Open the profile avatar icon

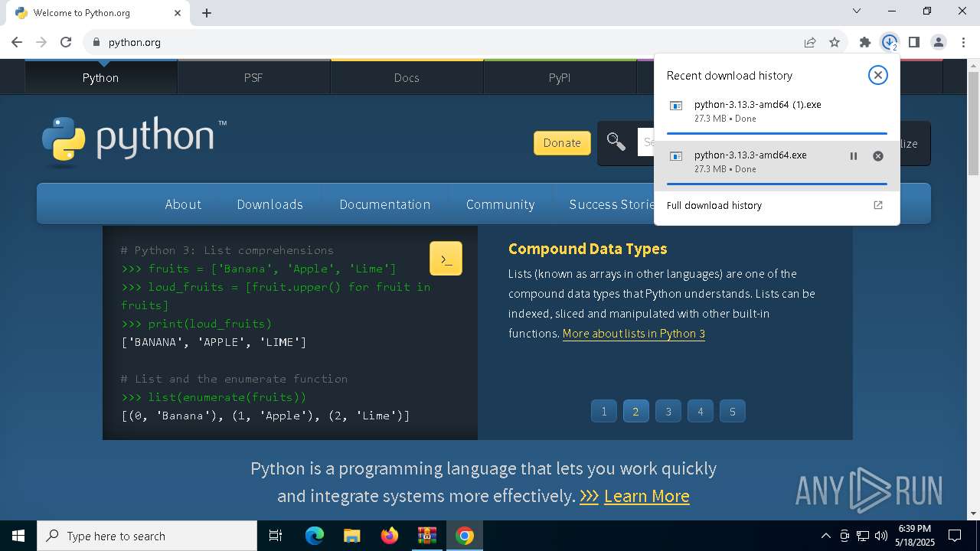(x=939, y=42)
